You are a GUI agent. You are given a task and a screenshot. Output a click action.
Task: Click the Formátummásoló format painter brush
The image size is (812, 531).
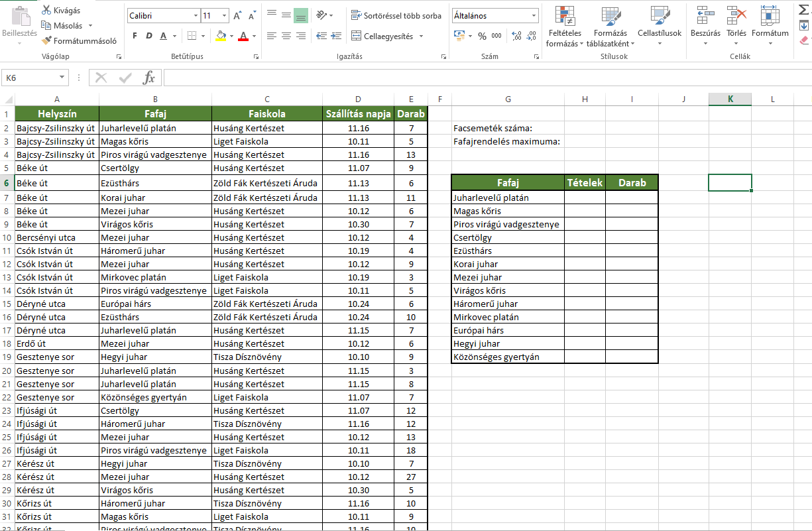pos(46,40)
